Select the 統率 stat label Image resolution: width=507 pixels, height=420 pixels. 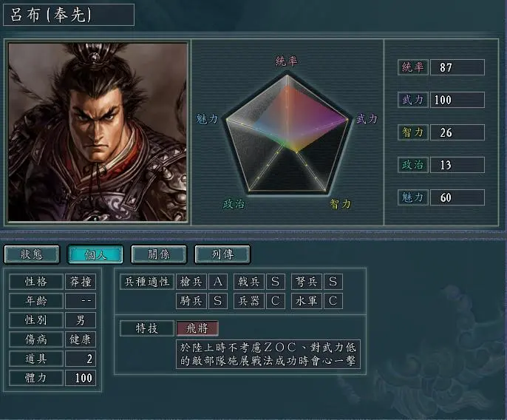(x=413, y=67)
